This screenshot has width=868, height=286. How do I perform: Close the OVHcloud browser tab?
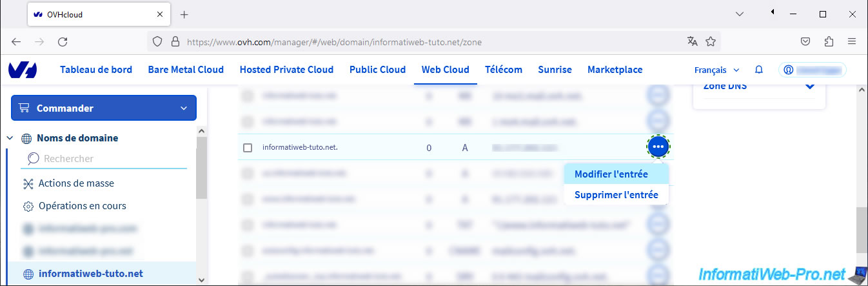(x=161, y=14)
